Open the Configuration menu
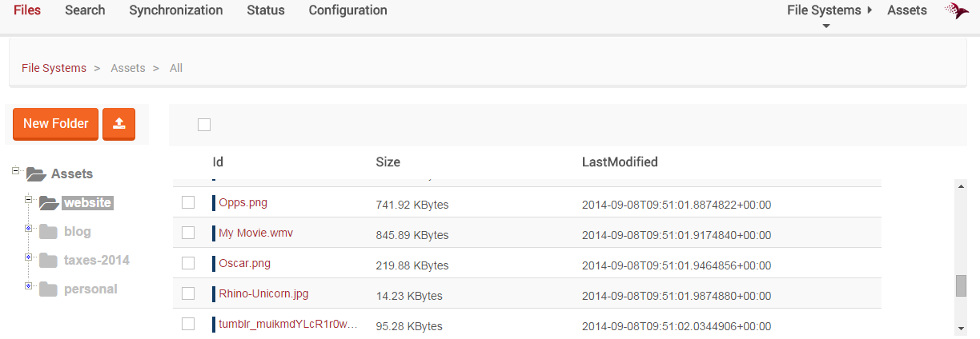This screenshot has width=980, height=339. point(347,10)
